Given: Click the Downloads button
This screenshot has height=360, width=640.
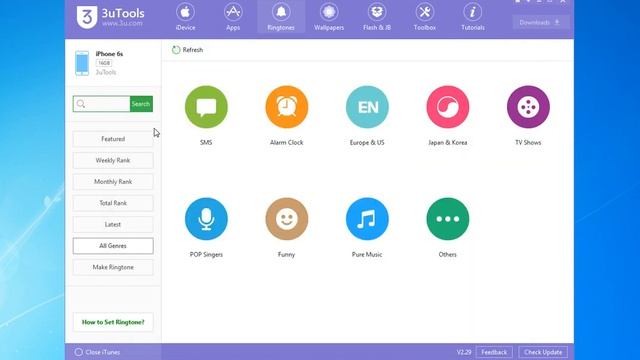Looking at the screenshot, I should pyautogui.click(x=540, y=22).
